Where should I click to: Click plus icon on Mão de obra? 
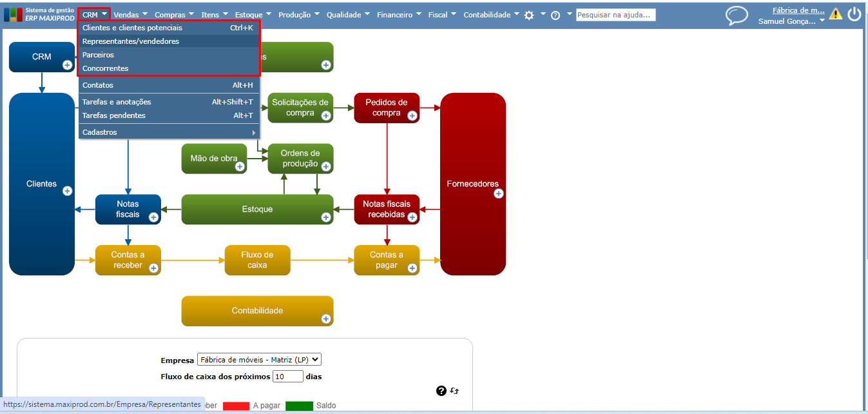point(240,166)
